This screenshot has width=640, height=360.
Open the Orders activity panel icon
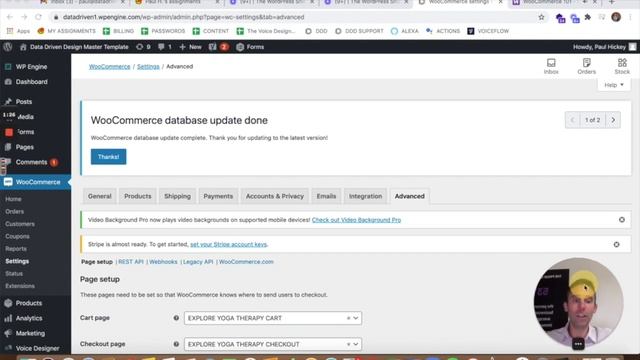(x=587, y=66)
